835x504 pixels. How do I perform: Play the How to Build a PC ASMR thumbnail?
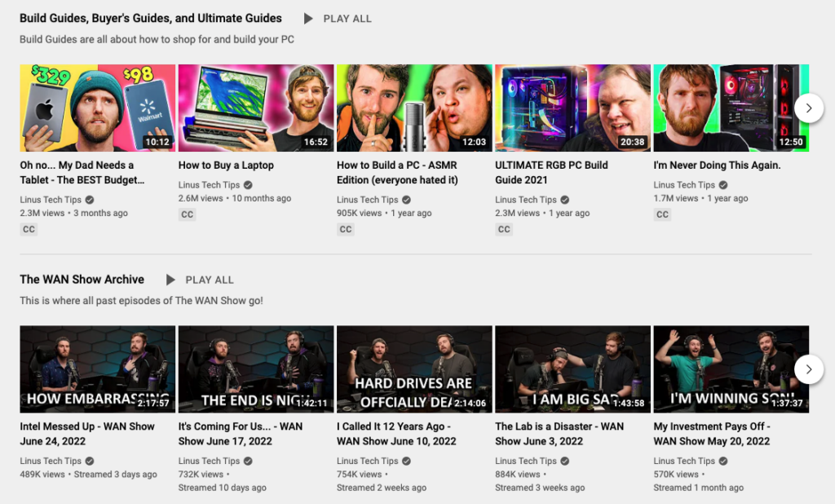point(413,108)
